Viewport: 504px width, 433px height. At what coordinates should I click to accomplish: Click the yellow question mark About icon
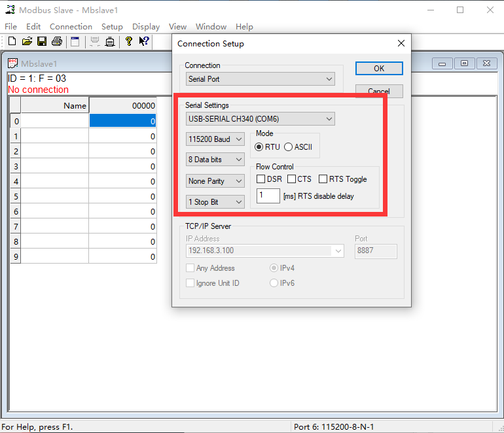129,42
